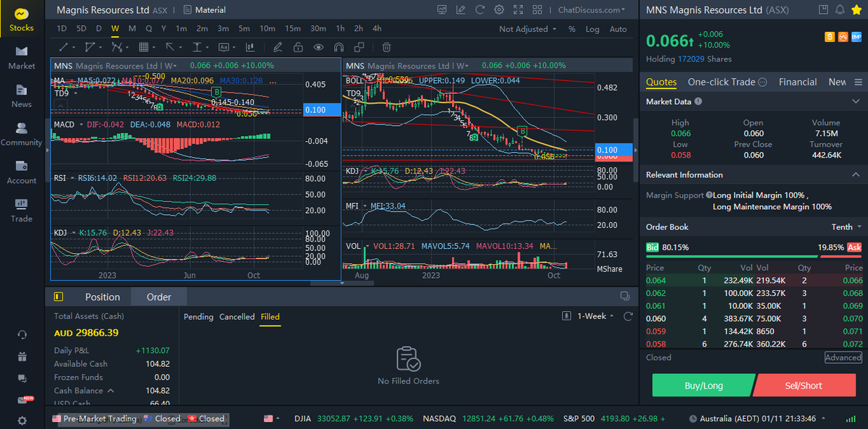
Task: Click the chart refresh icon in header
Action: click(x=480, y=9)
